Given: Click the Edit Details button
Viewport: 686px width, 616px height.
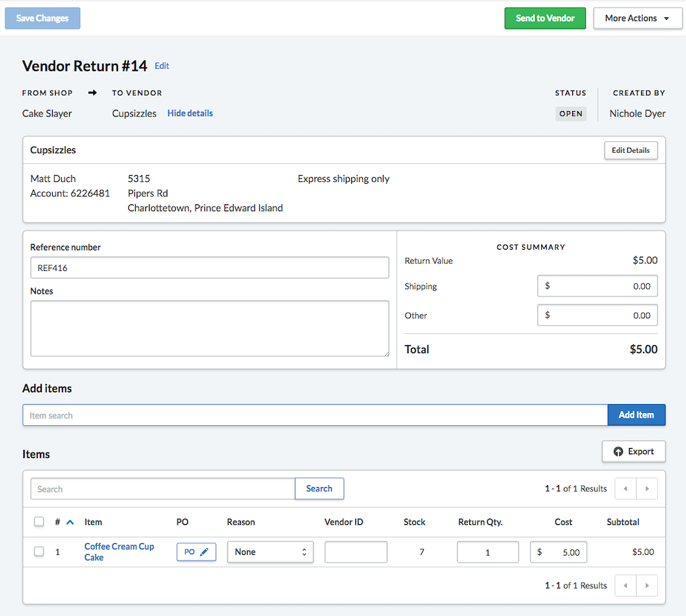Looking at the screenshot, I should 630,150.
